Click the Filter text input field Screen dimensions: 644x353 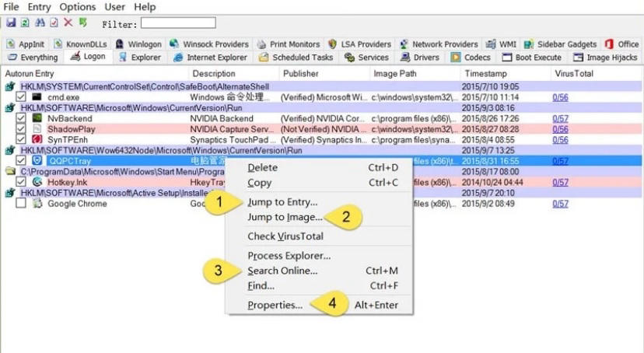coord(178,24)
